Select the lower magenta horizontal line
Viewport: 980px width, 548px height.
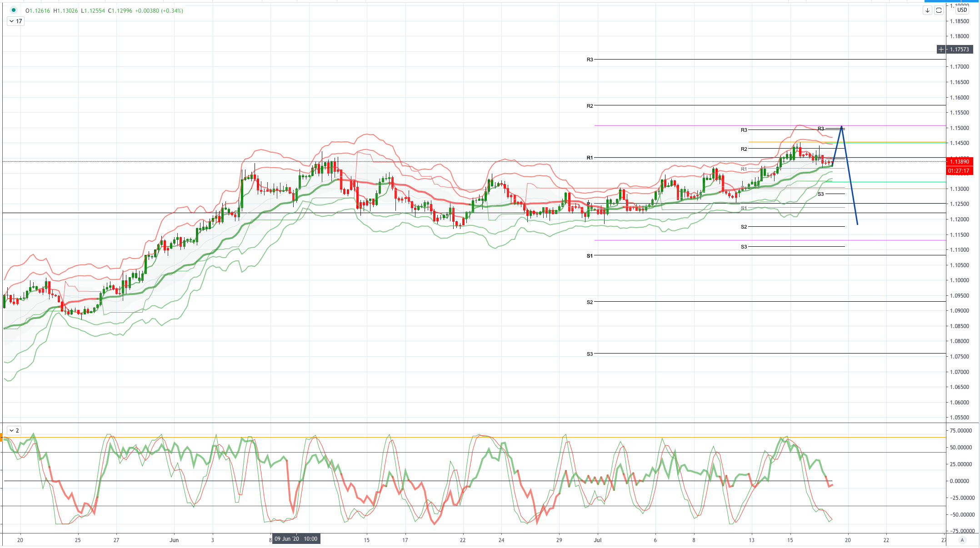coord(770,240)
